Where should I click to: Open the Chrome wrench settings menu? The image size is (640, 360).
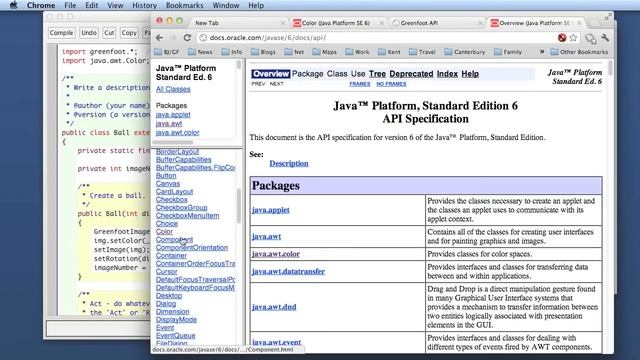[x=605, y=38]
